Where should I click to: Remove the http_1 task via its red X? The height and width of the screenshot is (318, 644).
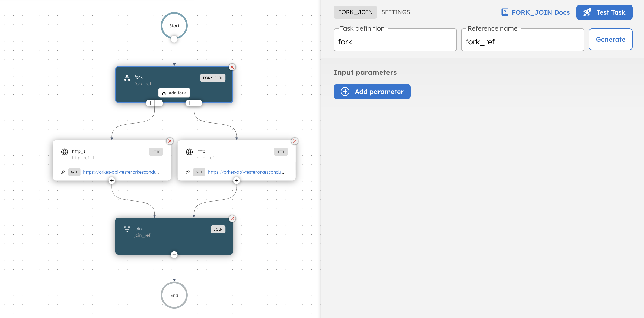coord(170,141)
